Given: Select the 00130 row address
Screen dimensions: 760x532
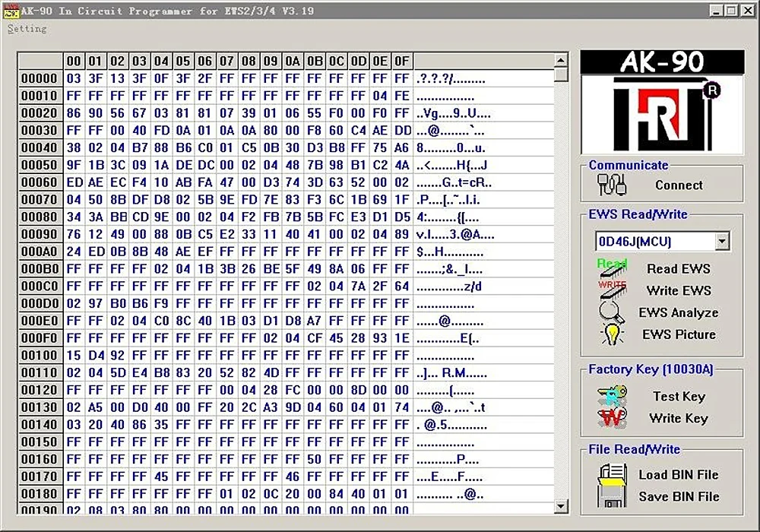Looking at the screenshot, I should (40, 407).
